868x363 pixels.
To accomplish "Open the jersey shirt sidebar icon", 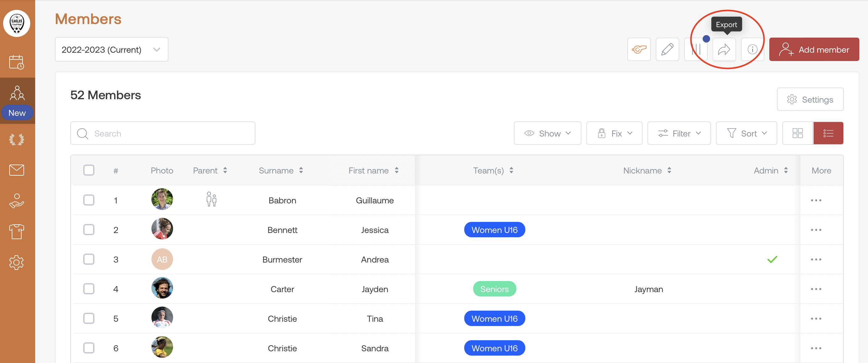I will 17,231.
